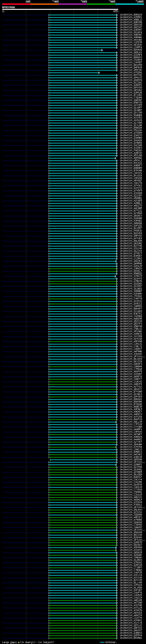Click the cyan ~100% identity legend segment
Screen dimensions: 146x644
tap(130, 4)
